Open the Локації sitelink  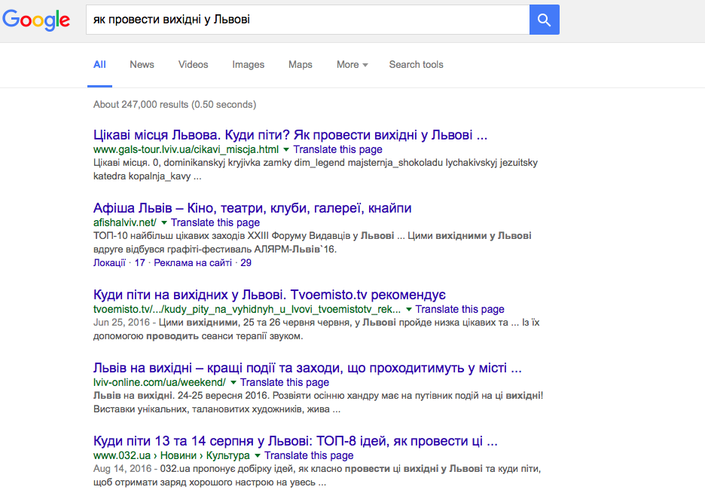[109, 263]
